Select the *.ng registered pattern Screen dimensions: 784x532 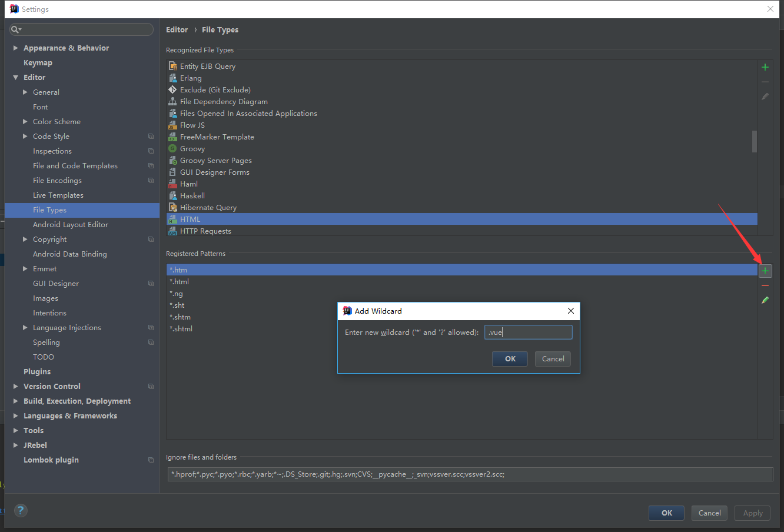[462, 294]
